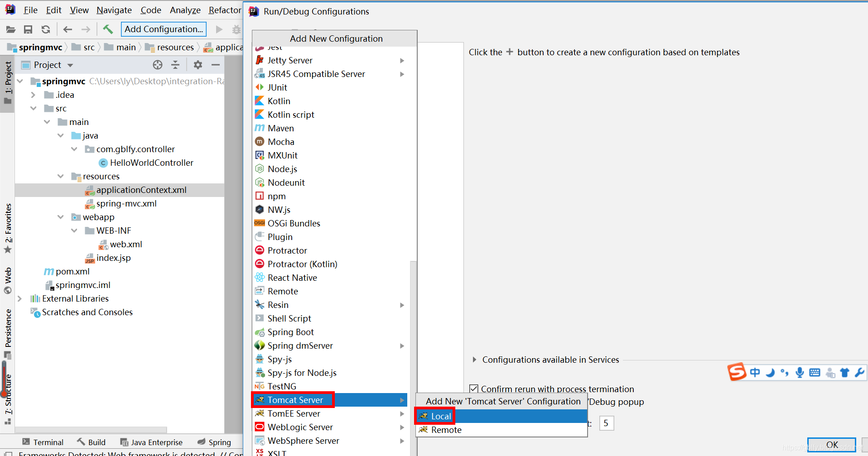
Task: Click the soft keyboard icon in input toolbar
Action: 815,373
